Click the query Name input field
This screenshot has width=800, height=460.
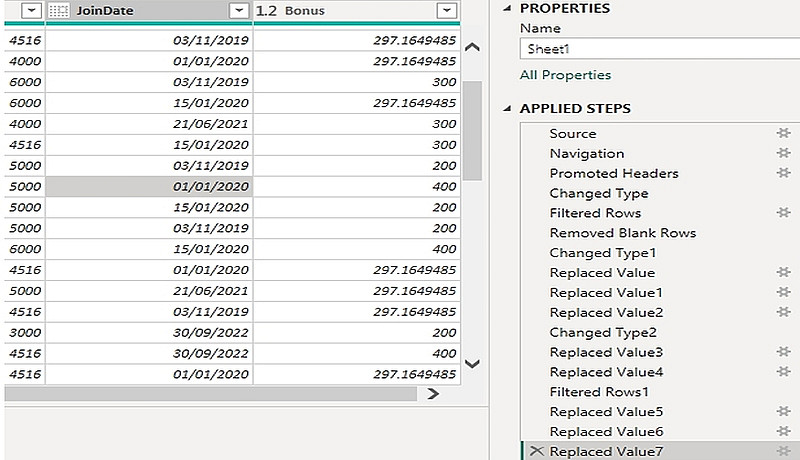[x=660, y=48]
